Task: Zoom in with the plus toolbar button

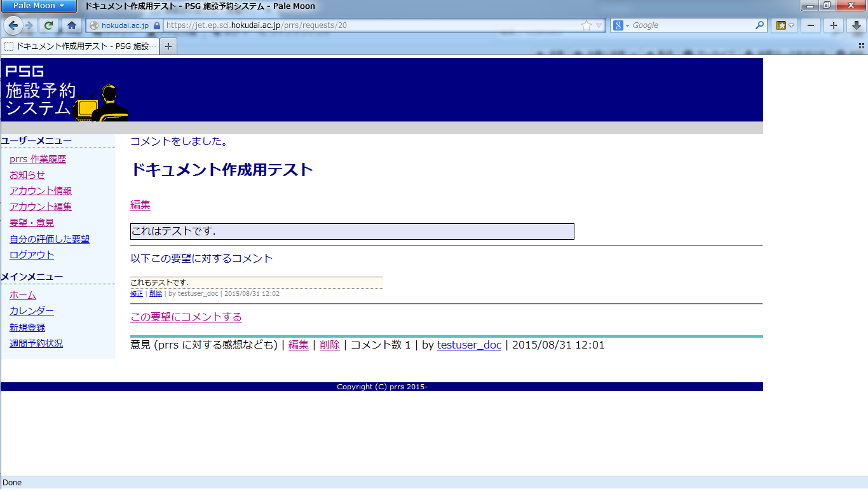Action: pyautogui.click(x=834, y=25)
